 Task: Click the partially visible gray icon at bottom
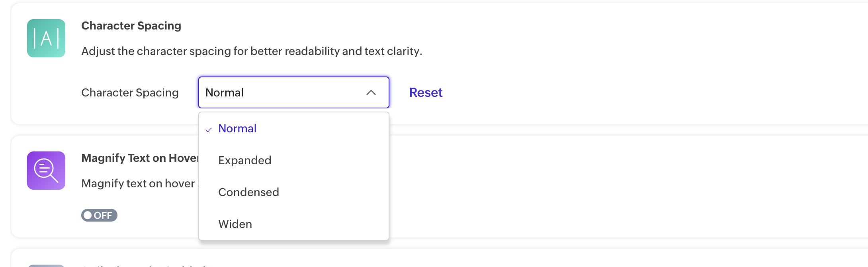(x=46, y=265)
